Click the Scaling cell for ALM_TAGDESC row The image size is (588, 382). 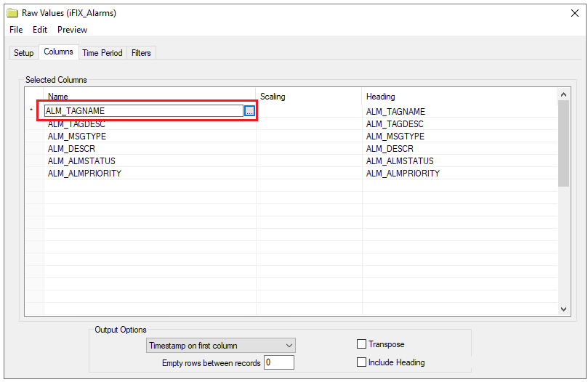click(309, 123)
